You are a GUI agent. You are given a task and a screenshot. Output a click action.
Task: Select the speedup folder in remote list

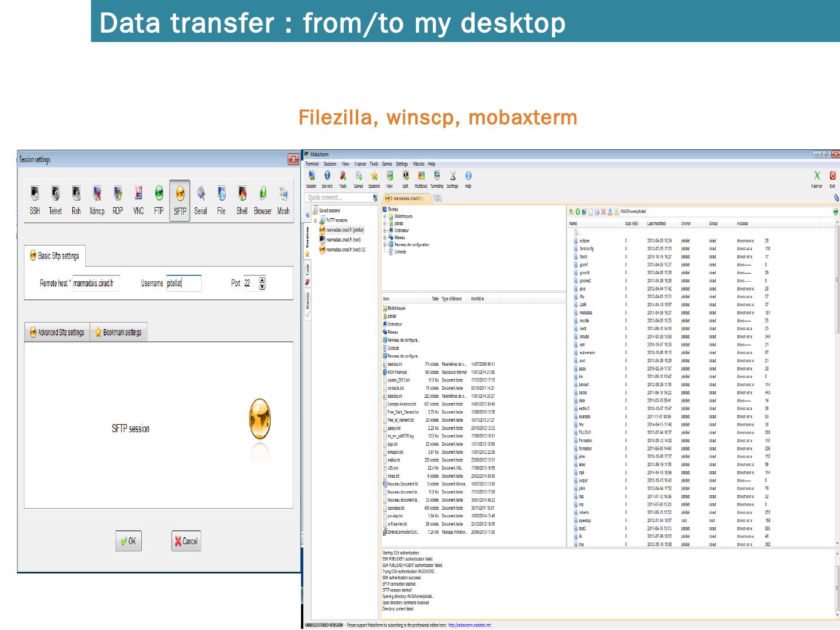coord(582,520)
